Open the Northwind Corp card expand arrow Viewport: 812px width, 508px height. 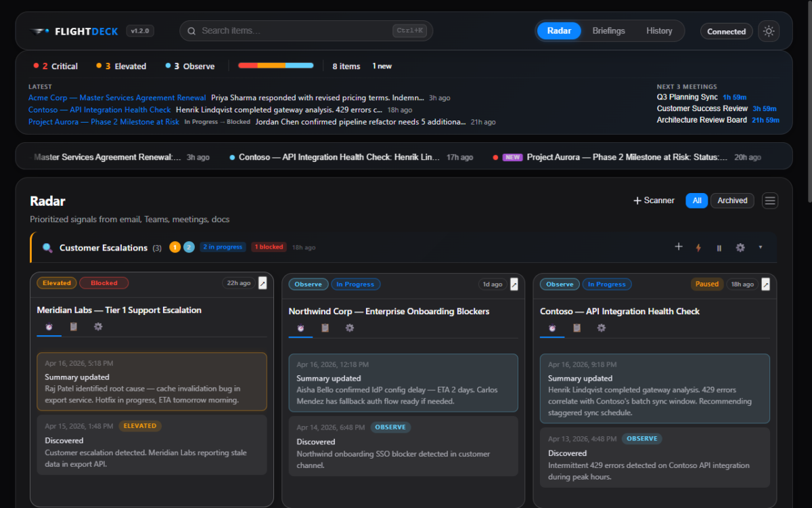(514, 284)
